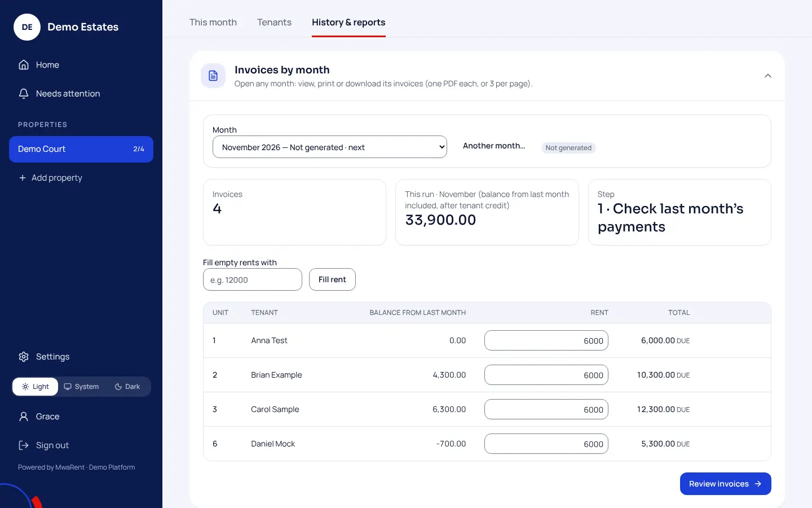Click the Not generated badge
This screenshot has height=508, width=812.
pyautogui.click(x=568, y=148)
